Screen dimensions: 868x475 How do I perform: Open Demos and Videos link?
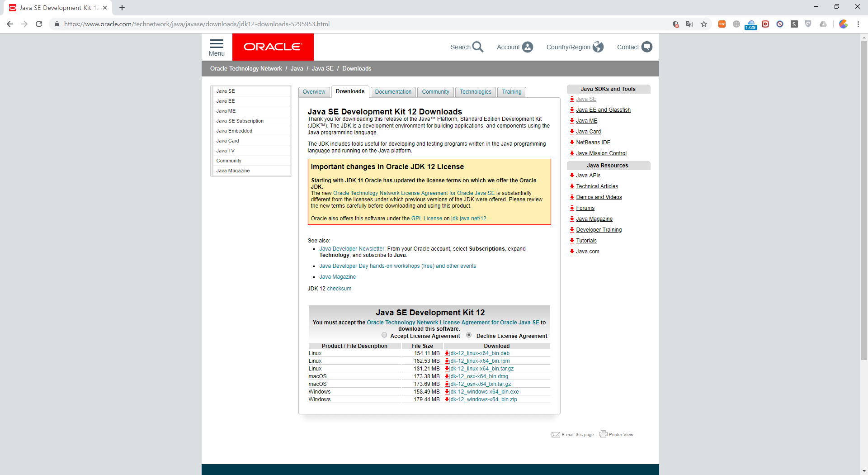(x=599, y=197)
